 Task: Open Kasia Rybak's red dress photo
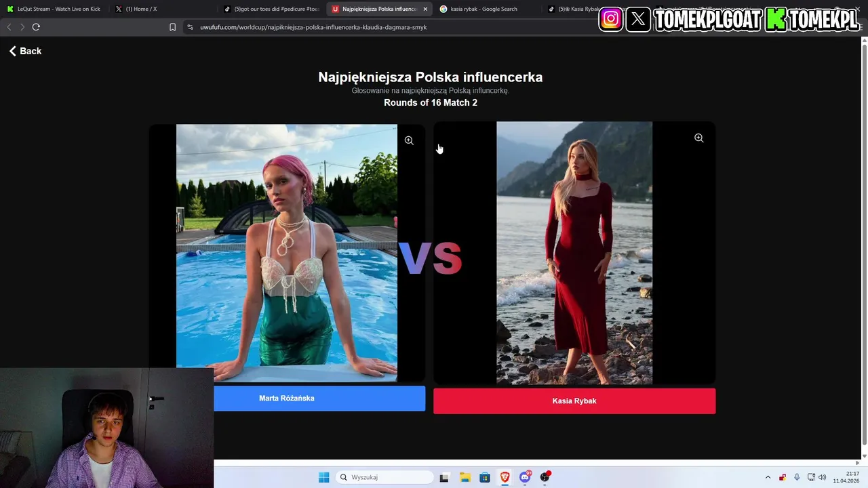[x=574, y=253]
